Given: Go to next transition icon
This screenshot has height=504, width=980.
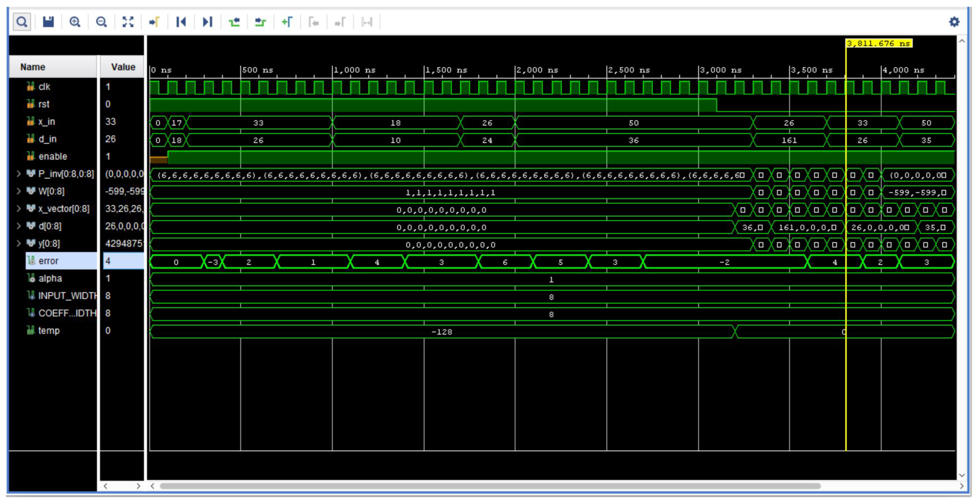Looking at the screenshot, I should (260, 22).
